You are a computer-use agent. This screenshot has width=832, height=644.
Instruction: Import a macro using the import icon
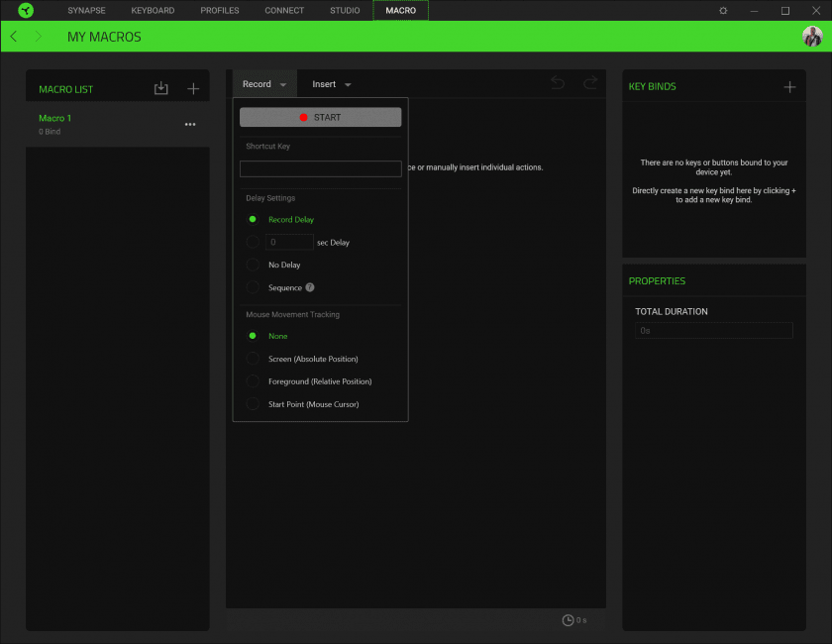[x=160, y=88]
